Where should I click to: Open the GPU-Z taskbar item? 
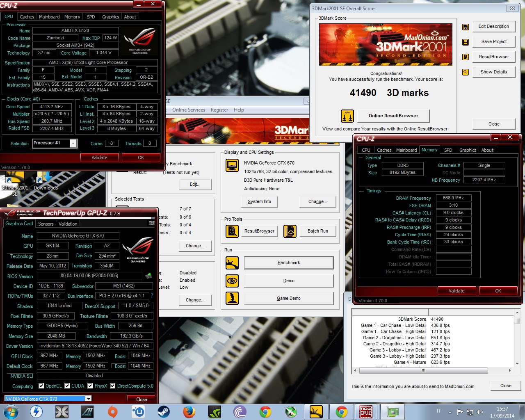pyautogui.click(x=393, y=412)
